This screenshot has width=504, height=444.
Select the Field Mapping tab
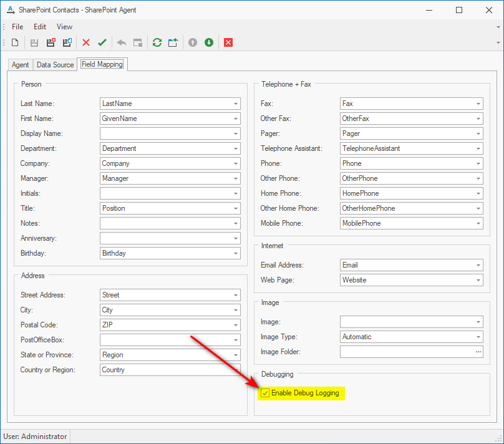pos(102,64)
